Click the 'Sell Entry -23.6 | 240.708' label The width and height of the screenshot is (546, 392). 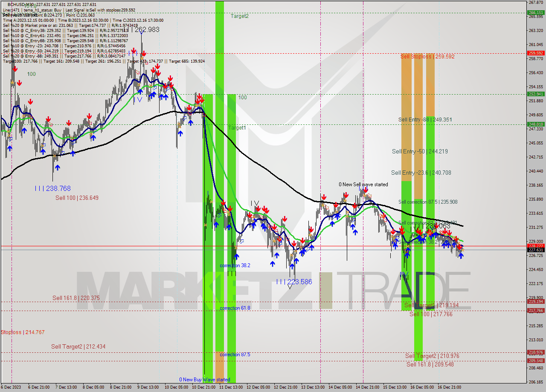[421, 173]
